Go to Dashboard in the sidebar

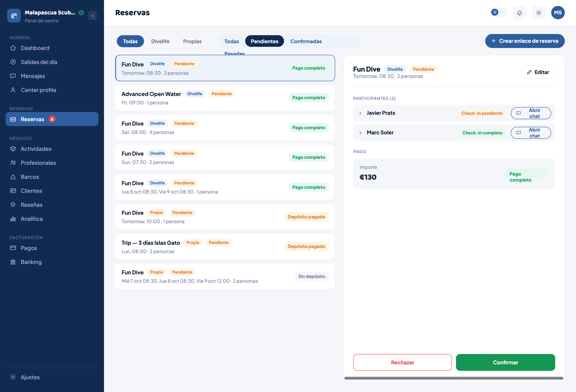[52, 48]
